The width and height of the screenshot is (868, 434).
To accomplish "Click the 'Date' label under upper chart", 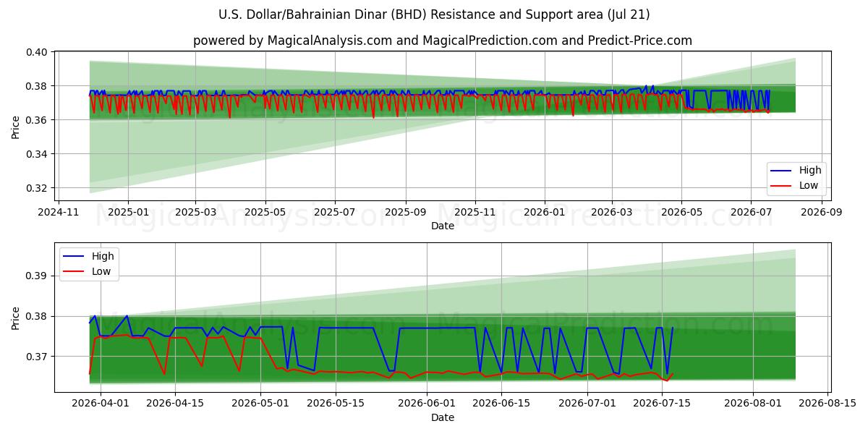I will (443, 226).
